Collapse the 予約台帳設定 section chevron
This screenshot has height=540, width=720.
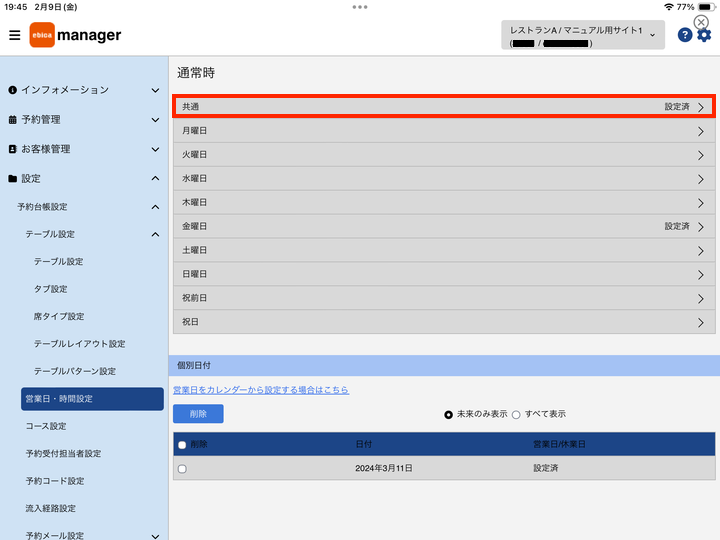(156, 207)
